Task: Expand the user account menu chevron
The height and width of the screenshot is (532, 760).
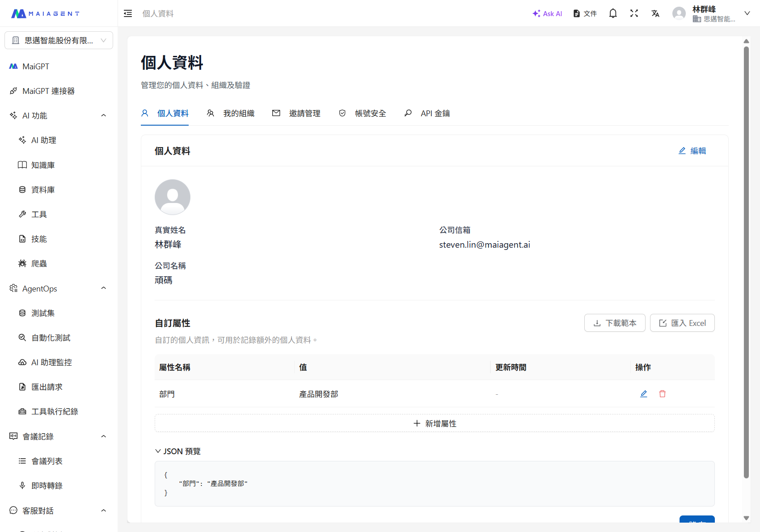Action: pos(747,13)
